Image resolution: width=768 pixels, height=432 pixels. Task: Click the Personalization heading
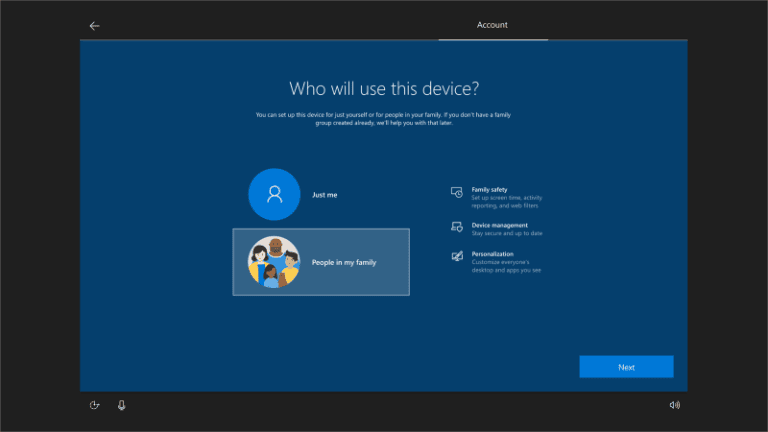pos(492,254)
